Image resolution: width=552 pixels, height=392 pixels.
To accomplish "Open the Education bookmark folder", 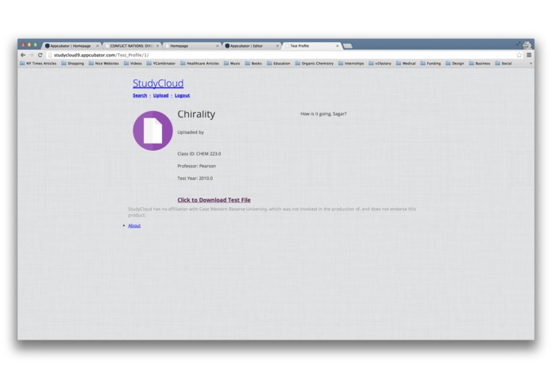I will (279, 63).
